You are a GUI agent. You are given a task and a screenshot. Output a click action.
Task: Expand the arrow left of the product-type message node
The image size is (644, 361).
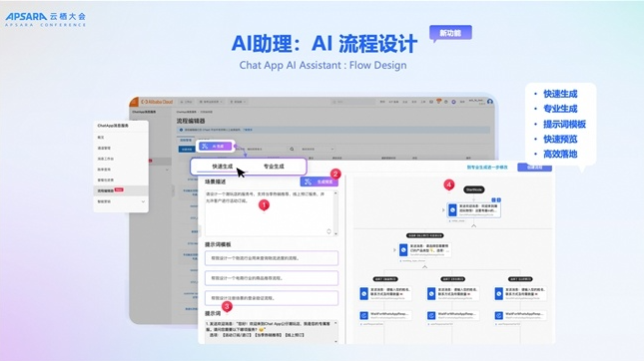[x=394, y=250]
